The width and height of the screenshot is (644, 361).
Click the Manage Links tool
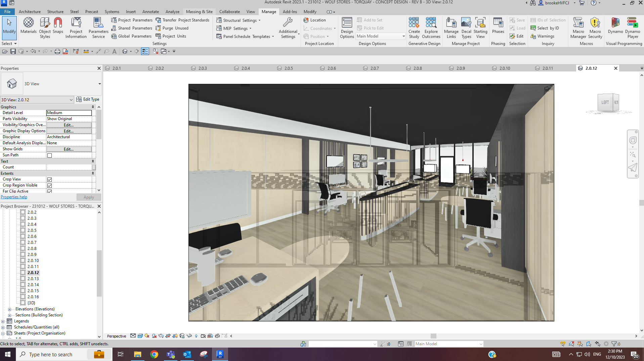[x=451, y=27]
